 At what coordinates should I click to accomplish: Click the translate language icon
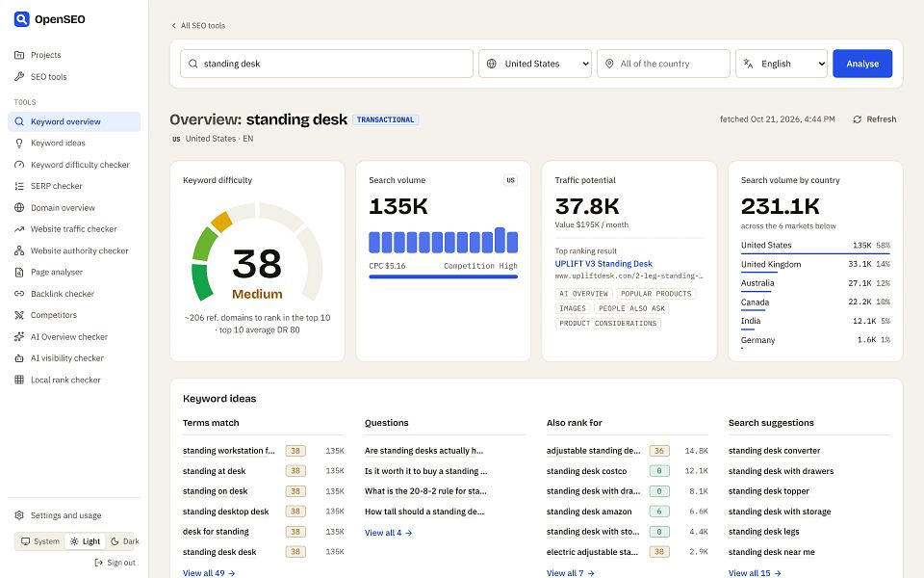click(x=749, y=64)
